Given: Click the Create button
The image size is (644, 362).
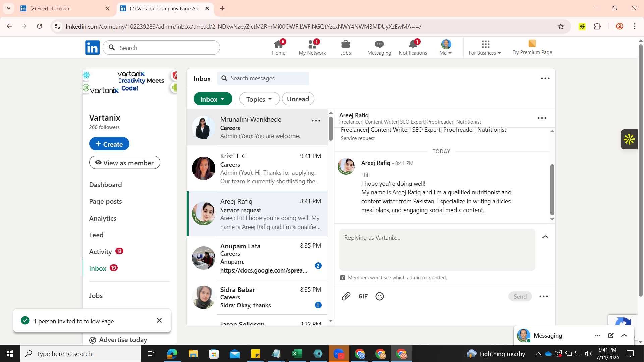Looking at the screenshot, I should tap(109, 144).
